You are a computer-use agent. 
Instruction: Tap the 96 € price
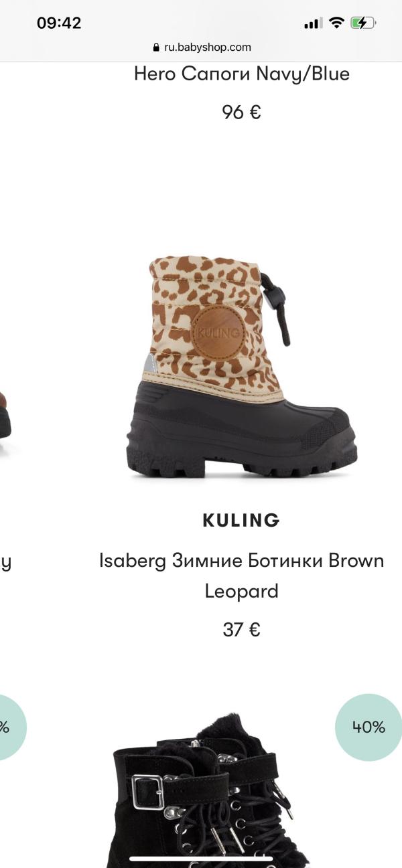pos(241,112)
